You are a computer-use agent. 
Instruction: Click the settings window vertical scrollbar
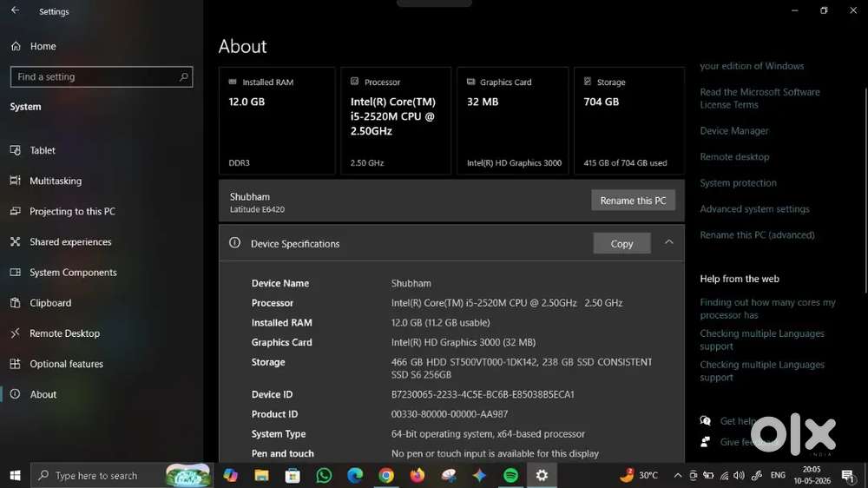865,188
